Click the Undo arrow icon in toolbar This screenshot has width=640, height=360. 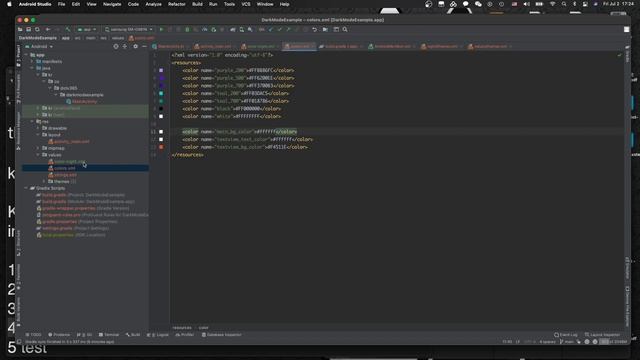pos(314,29)
